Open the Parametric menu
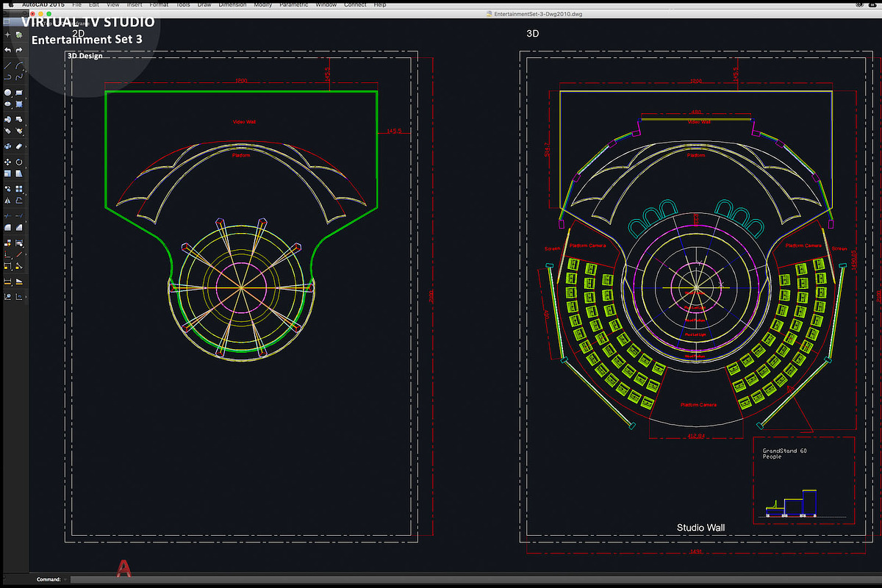The height and width of the screenshot is (588, 882). click(294, 4)
